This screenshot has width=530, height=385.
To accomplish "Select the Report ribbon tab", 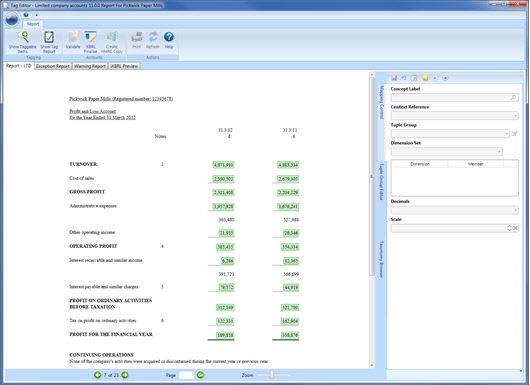I will point(33,24).
